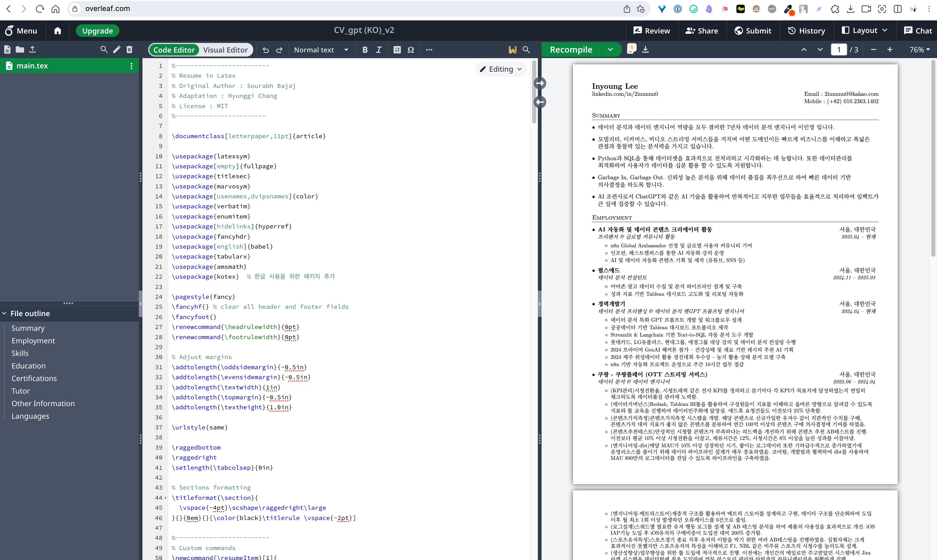The width and height of the screenshot is (937, 560).
Task: Click the undo arrow in the editor toolbar
Action: coord(266,50)
